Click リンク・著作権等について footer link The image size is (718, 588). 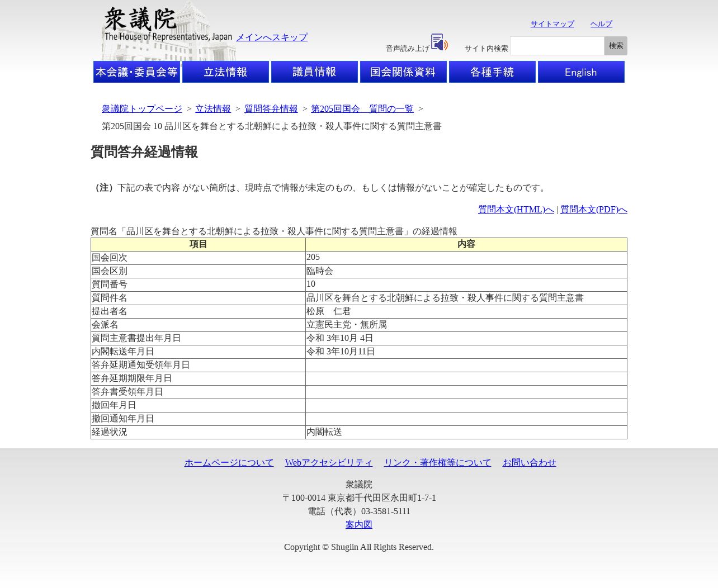(437, 462)
